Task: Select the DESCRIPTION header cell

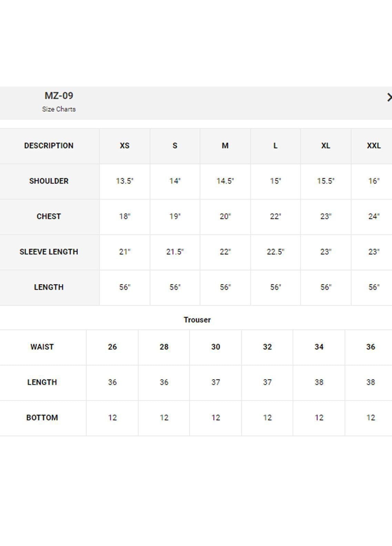Action: 49,146
